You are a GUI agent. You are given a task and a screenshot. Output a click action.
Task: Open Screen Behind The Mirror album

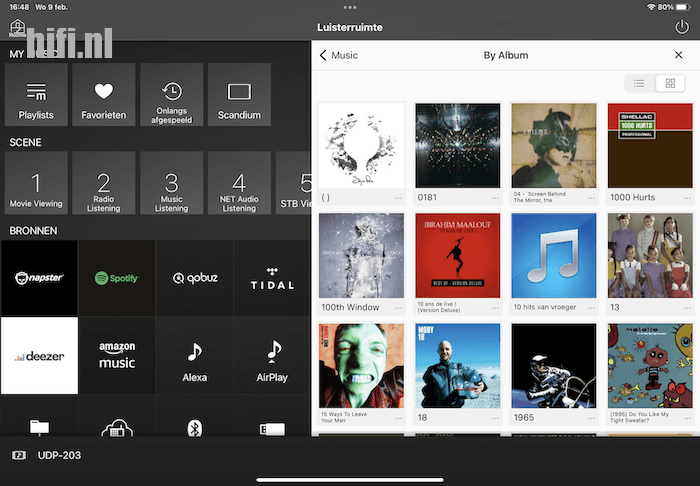[554, 145]
